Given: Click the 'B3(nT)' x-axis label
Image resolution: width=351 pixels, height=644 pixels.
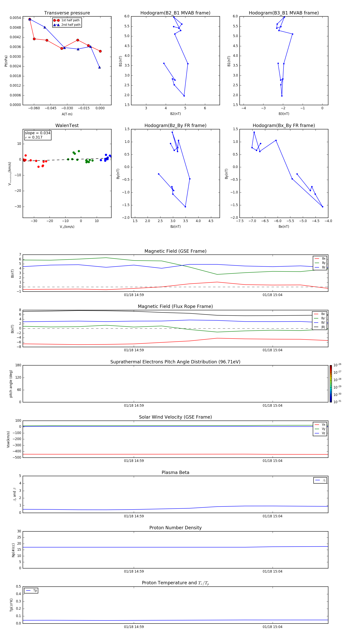Looking at the screenshot, I should click(x=284, y=114).
